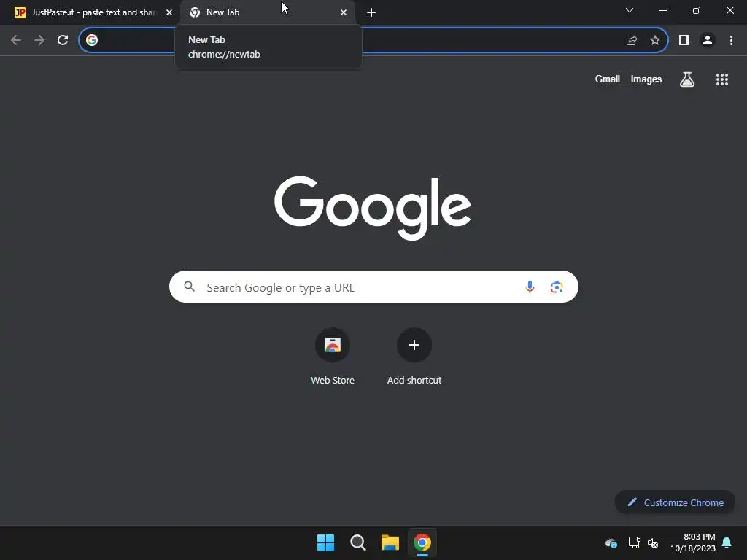Close the JustPaste.it tab
Image resolution: width=747 pixels, height=560 pixels.
click(169, 12)
